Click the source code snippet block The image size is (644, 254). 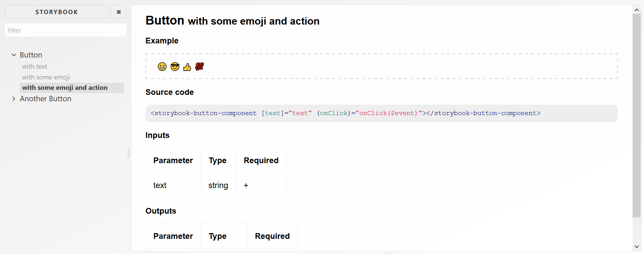click(382, 113)
